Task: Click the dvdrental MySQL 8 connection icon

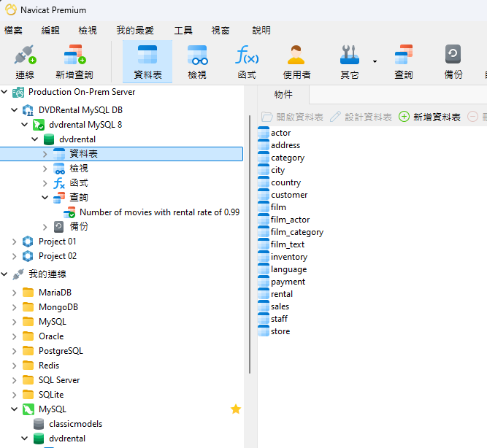Action: [39, 125]
